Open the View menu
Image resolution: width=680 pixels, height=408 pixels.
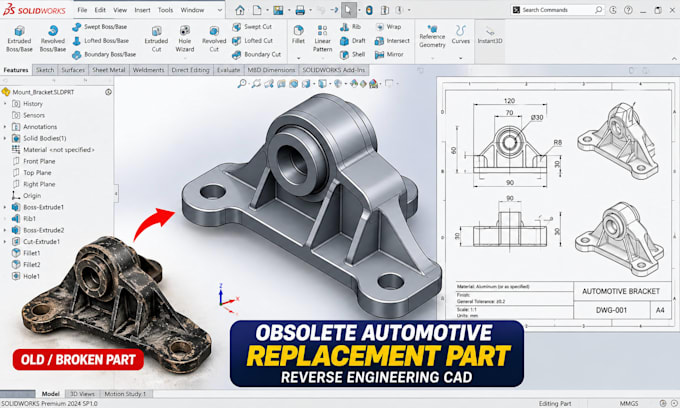[120, 10]
